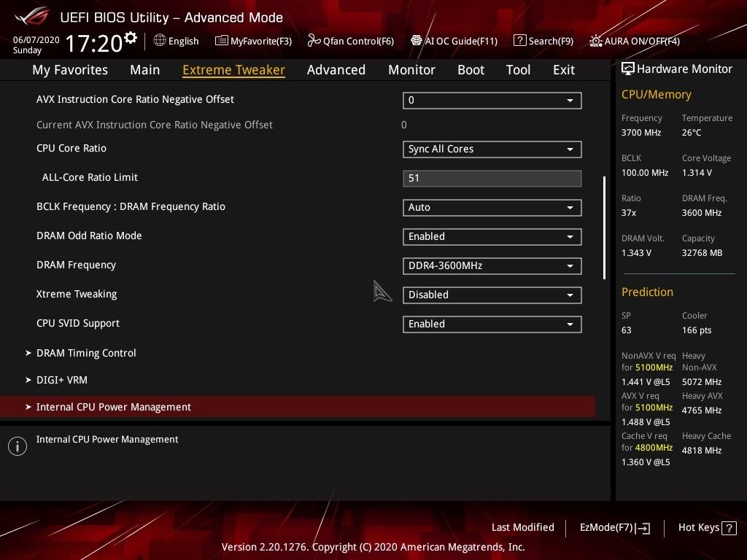Click the CPU/Memory section heading
This screenshot has height=560, width=747.
pyautogui.click(x=657, y=95)
